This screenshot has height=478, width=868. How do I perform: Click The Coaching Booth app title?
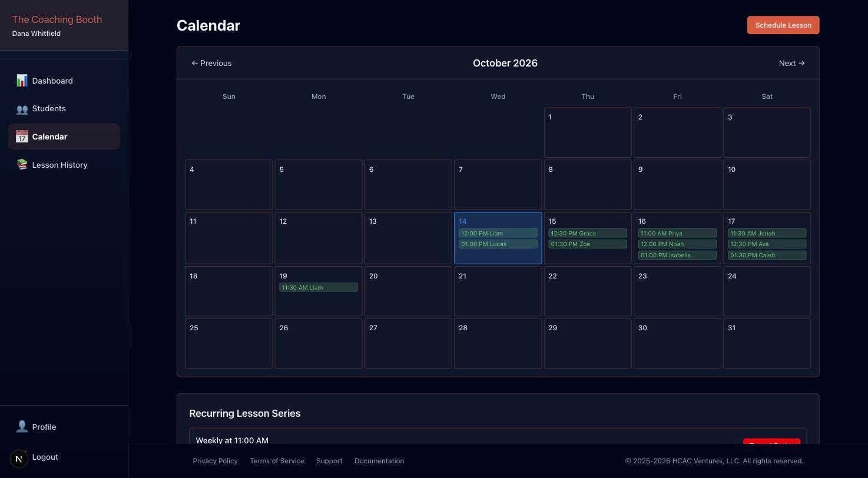pos(57,19)
